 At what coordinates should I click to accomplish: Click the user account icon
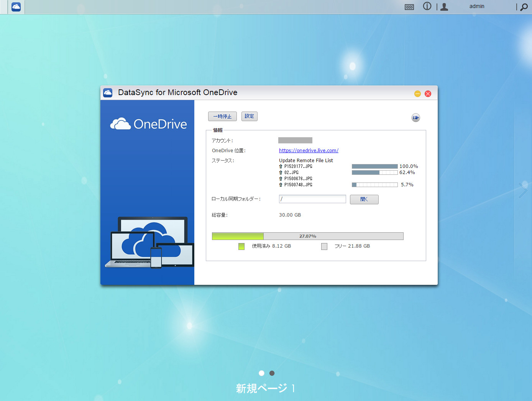pyautogui.click(x=444, y=7)
